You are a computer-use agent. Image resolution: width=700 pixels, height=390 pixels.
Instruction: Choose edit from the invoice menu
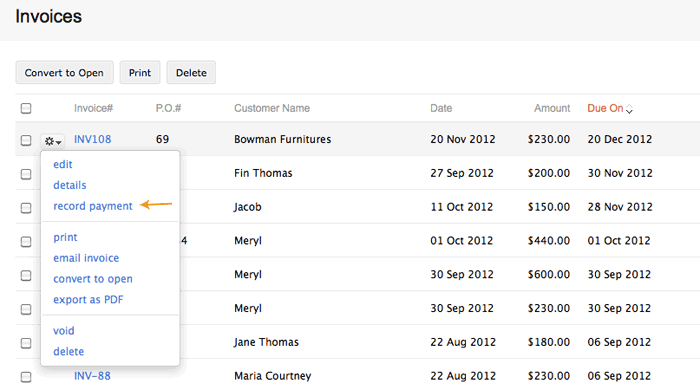point(62,164)
